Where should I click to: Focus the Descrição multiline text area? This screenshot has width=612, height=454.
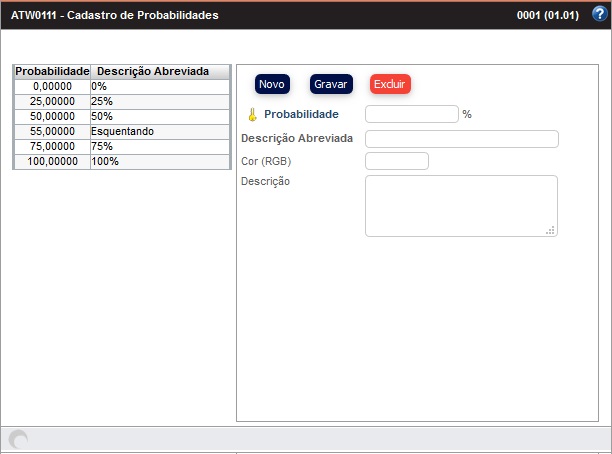pos(460,205)
